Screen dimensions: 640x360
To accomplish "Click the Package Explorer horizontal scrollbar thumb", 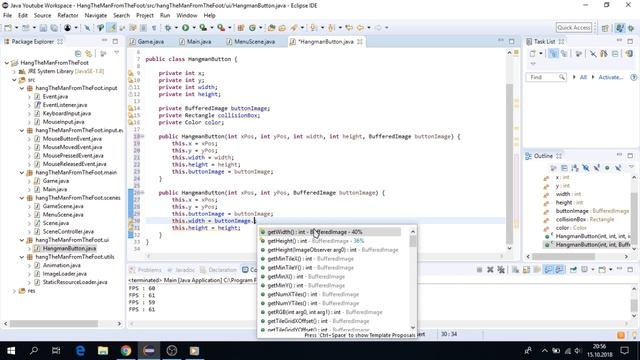I will 53,324.
